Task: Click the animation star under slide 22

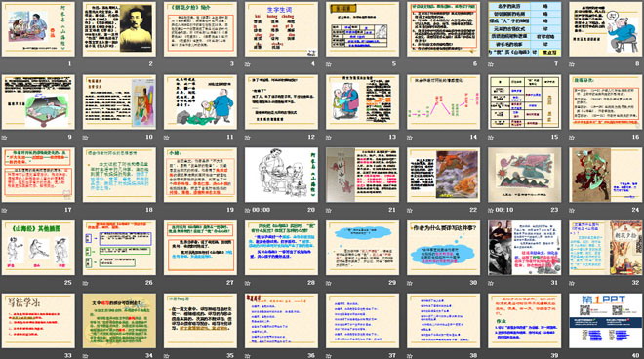Action: [410, 210]
